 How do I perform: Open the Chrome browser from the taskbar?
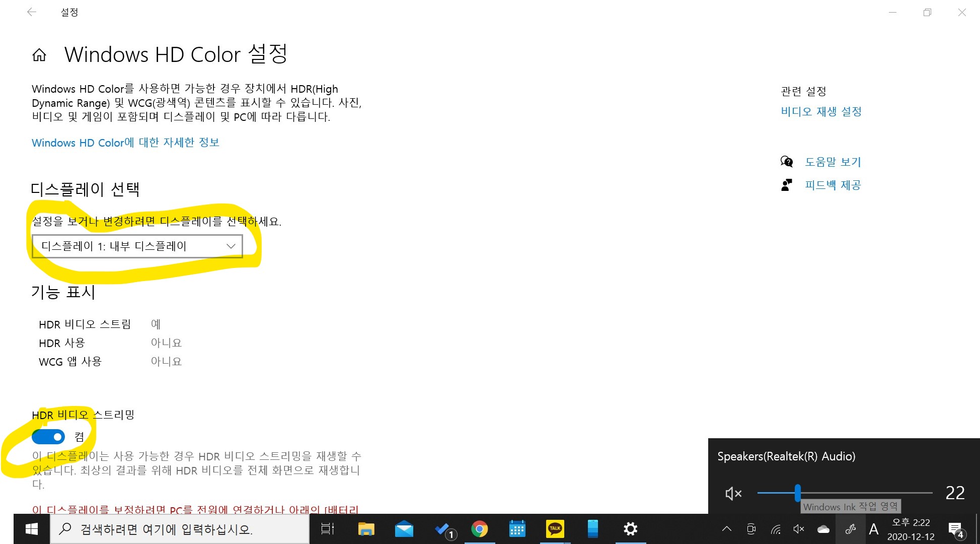click(479, 529)
